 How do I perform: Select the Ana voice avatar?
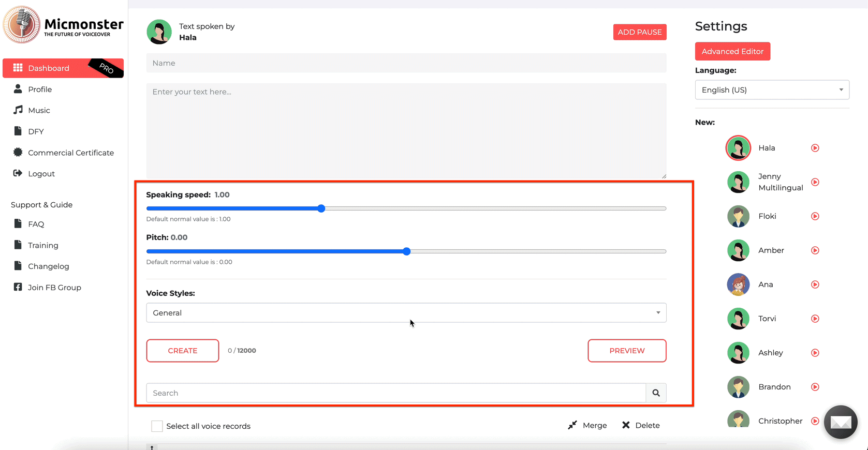(738, 284)
